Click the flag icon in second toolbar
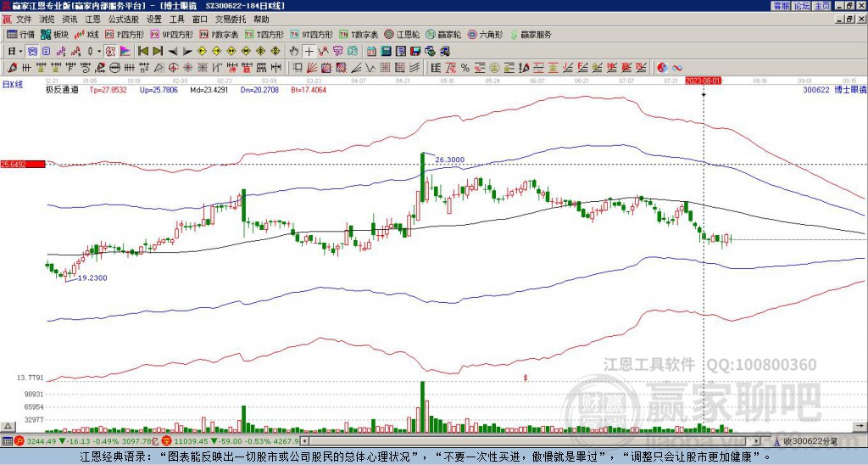This screenshot has height=465, width=868. coord(125,52)
